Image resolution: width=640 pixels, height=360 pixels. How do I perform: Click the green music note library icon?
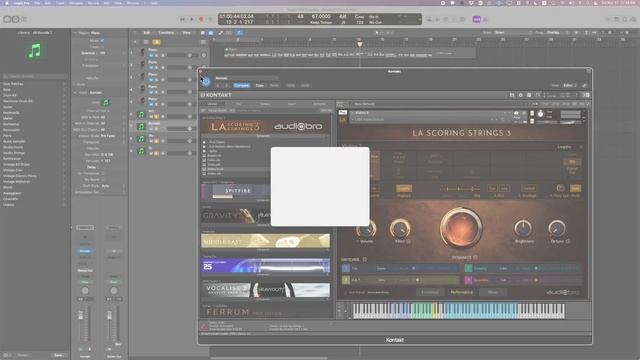click(35, 51)
